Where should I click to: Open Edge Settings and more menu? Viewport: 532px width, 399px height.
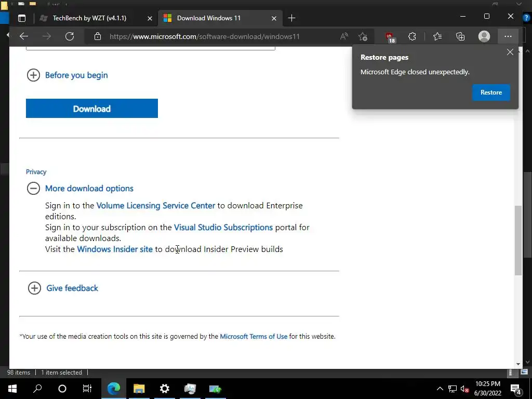(x=508, y=36)
